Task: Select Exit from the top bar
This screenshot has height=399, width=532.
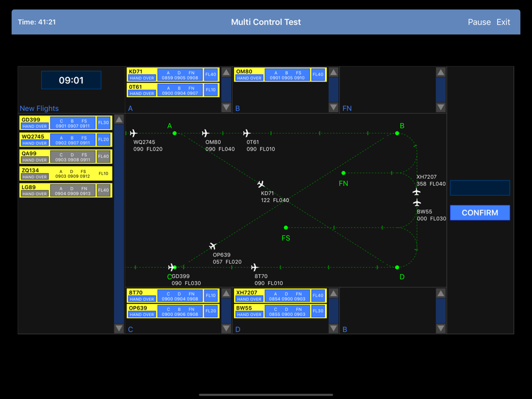Action: point(503,22)
